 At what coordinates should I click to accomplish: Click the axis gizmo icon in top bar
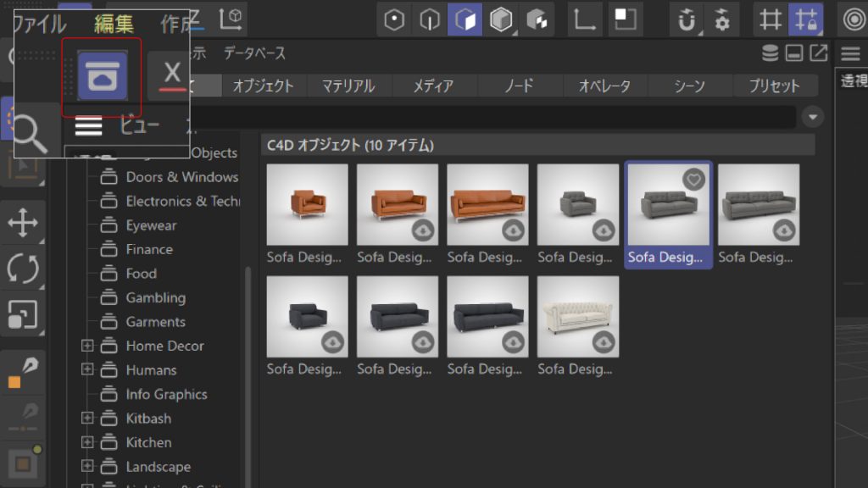[x=584, y=19]
